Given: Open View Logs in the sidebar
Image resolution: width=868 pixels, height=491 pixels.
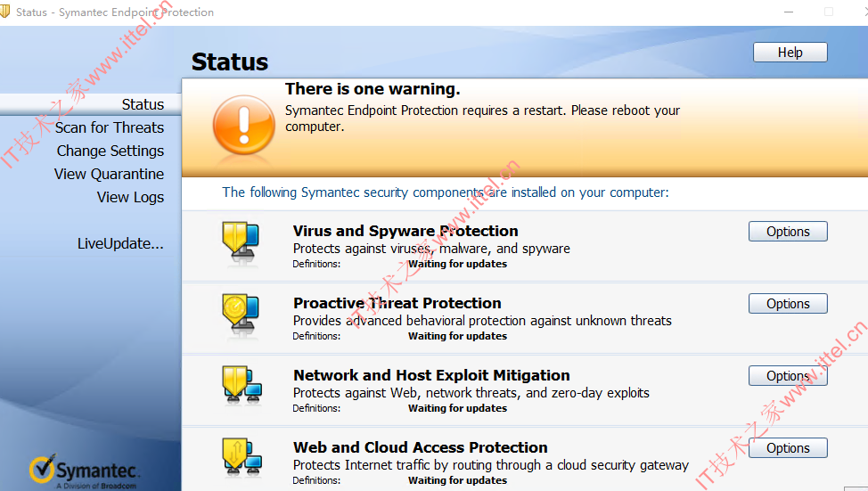Looking at the screenshot, I should coord(131,197).
